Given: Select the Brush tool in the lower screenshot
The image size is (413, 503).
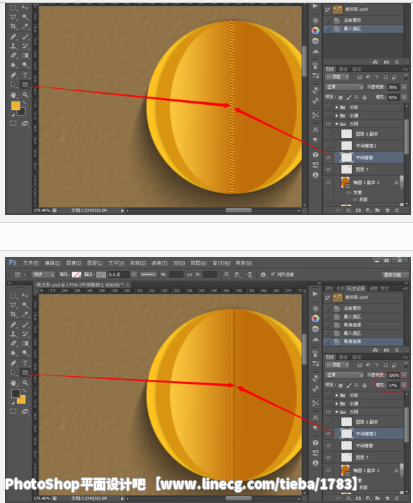Looking at the screenshot, I should click(x=25, y=324).
